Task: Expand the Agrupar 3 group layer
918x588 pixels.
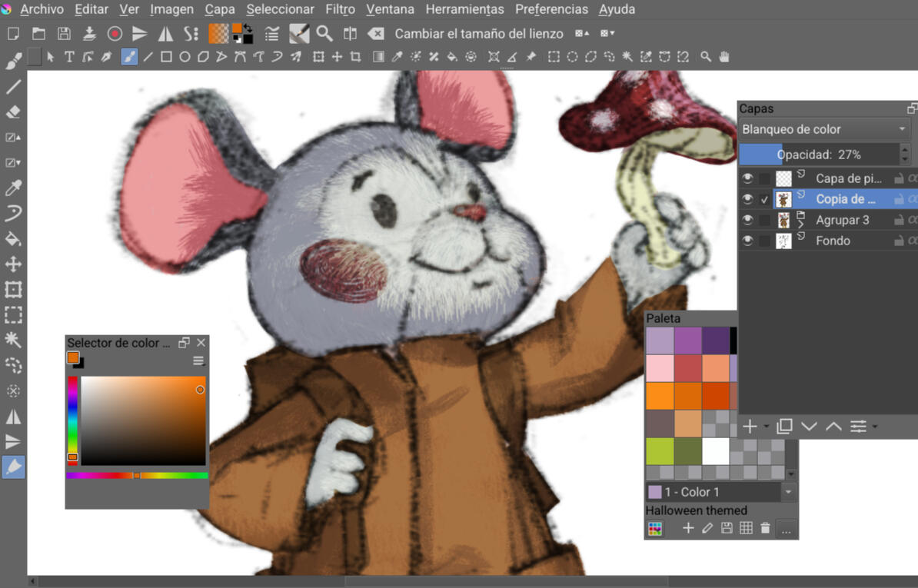Action: click(x=801, y=224)
